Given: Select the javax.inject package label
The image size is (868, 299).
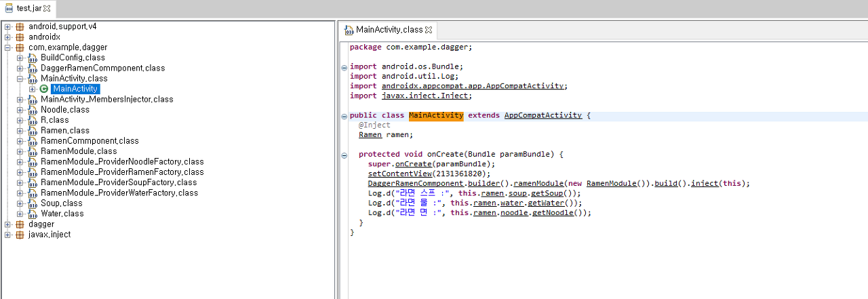Looking at the screenshot, I should click(x=50, y=235).
